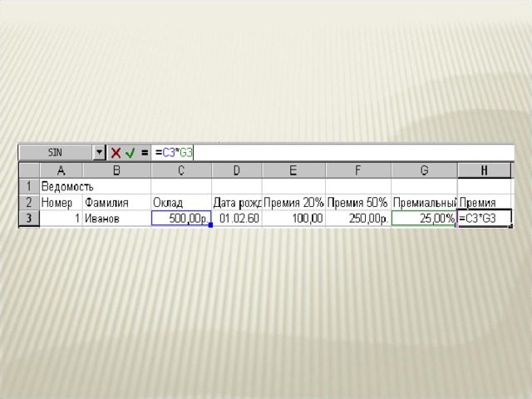532x399 pixels.
Task: Click the 'Премия' cell in column H
Action: click(x=484, y=203)
